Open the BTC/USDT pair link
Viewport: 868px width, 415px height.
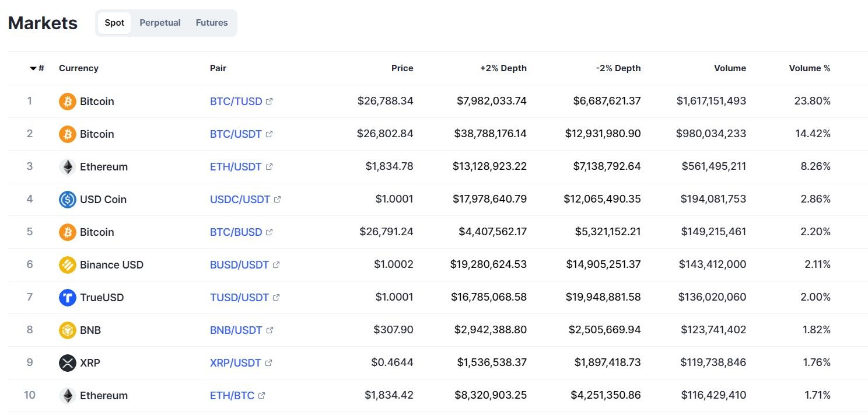click(x=236, y=134)
